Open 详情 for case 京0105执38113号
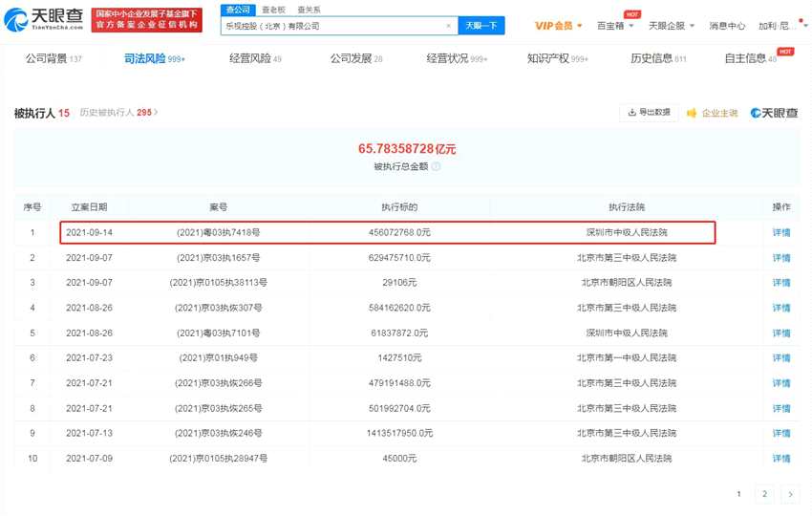 [780, 282]
